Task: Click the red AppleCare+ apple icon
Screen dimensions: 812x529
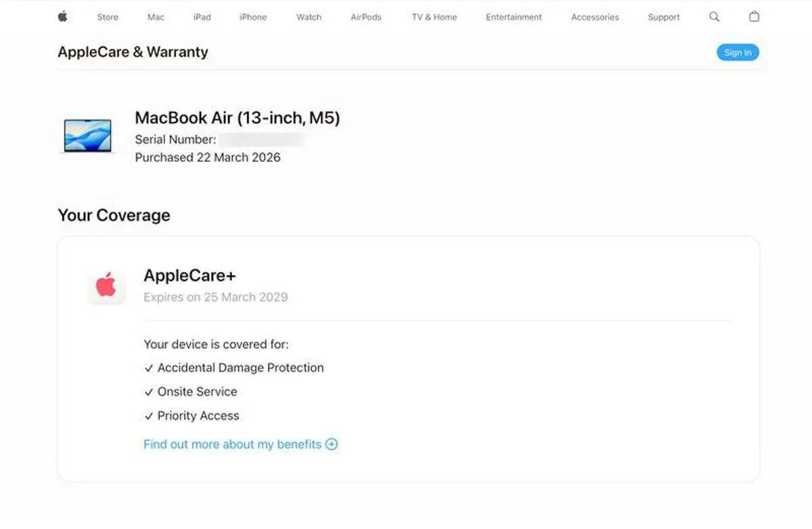Action: coord(106,285)
